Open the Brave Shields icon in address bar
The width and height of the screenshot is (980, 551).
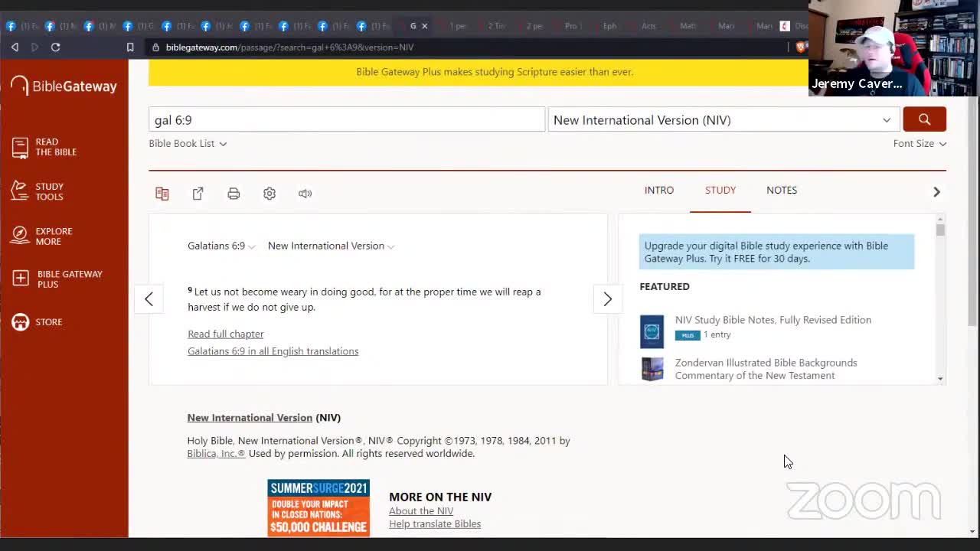(x=801, y=47)
